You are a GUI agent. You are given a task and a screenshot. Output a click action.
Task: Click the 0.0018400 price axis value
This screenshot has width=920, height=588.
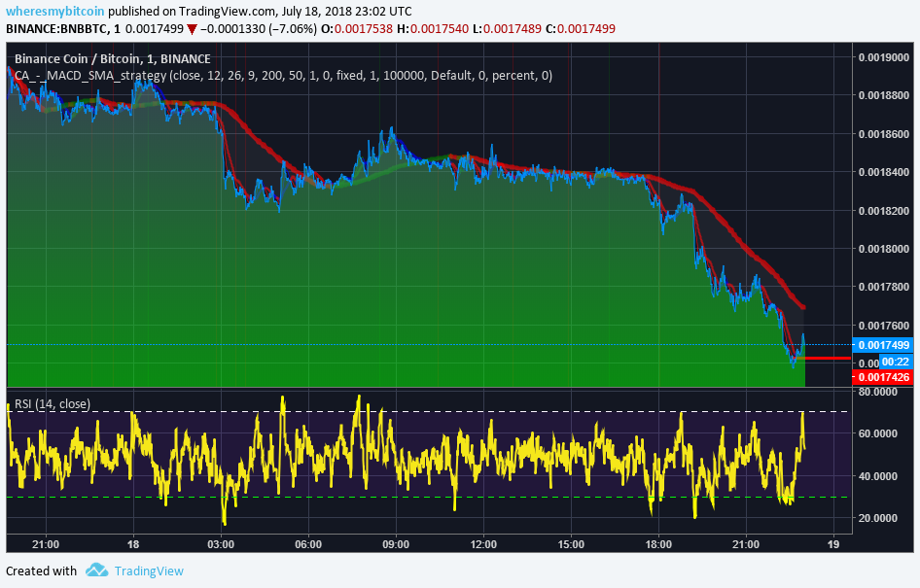coord(884,172)
